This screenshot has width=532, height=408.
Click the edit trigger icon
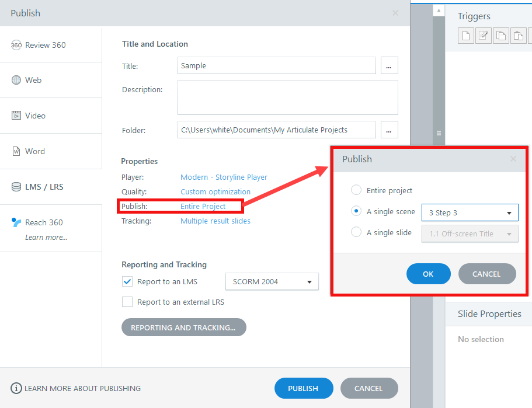(x=484, y=36)
